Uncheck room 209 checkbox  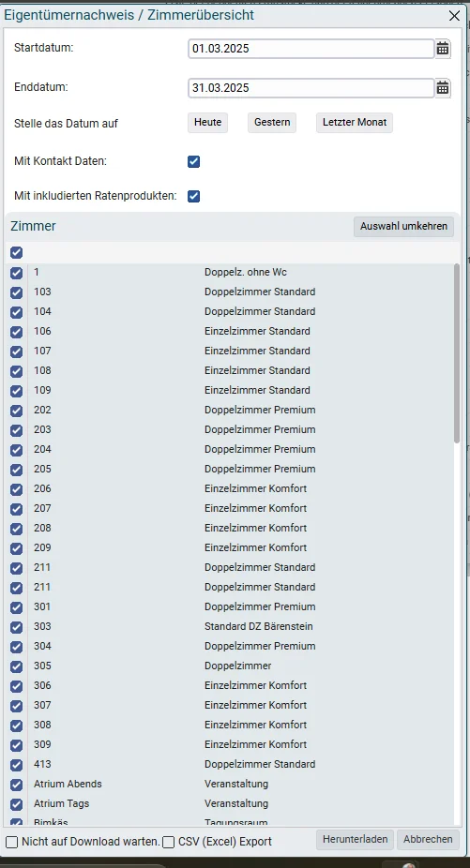(17, 548)
